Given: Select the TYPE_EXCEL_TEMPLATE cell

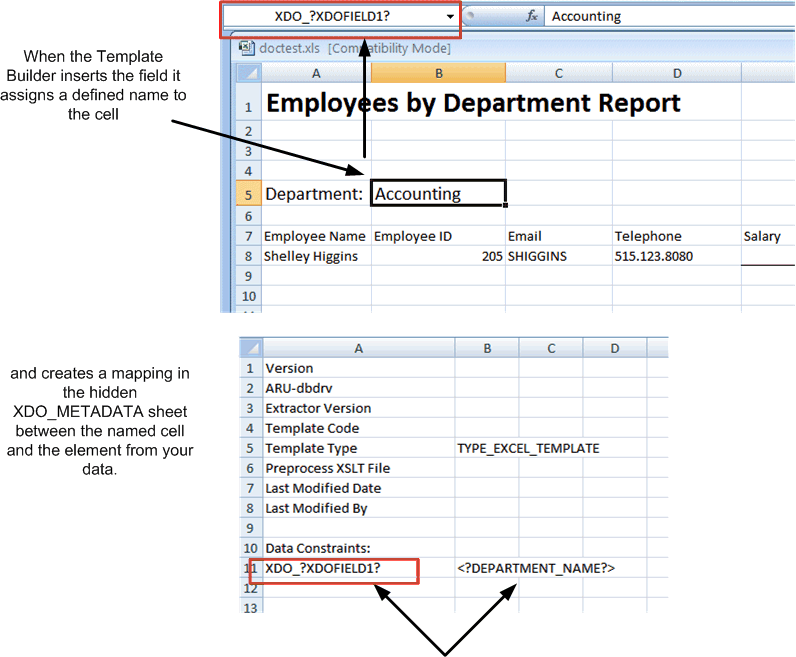Looking at the screenshot, I should tap(528, 448).
